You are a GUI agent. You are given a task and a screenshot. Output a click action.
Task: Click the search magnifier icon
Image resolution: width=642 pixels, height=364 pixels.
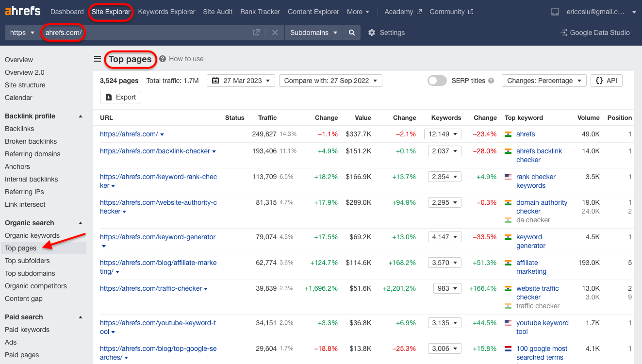click(x=351, y=33)
